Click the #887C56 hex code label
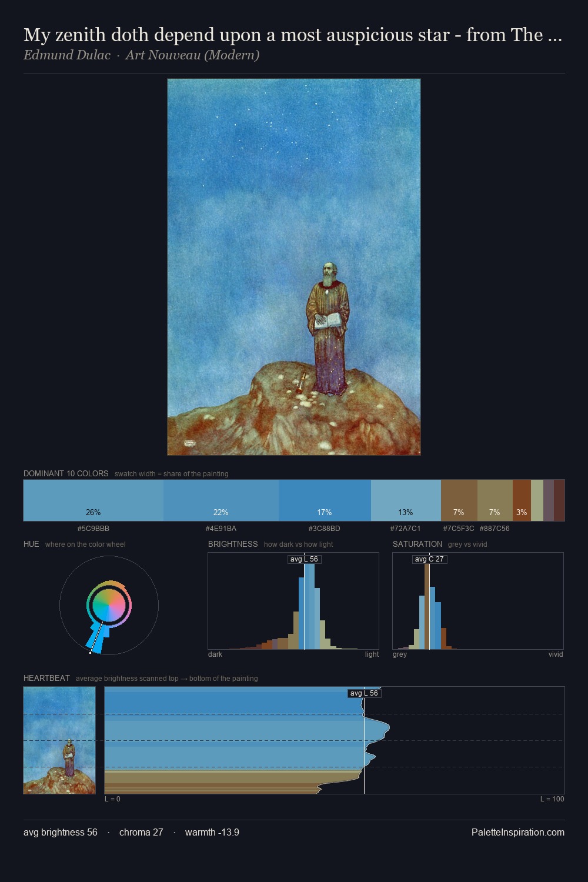This screenshot has width=588, height=882. [495, 529]
